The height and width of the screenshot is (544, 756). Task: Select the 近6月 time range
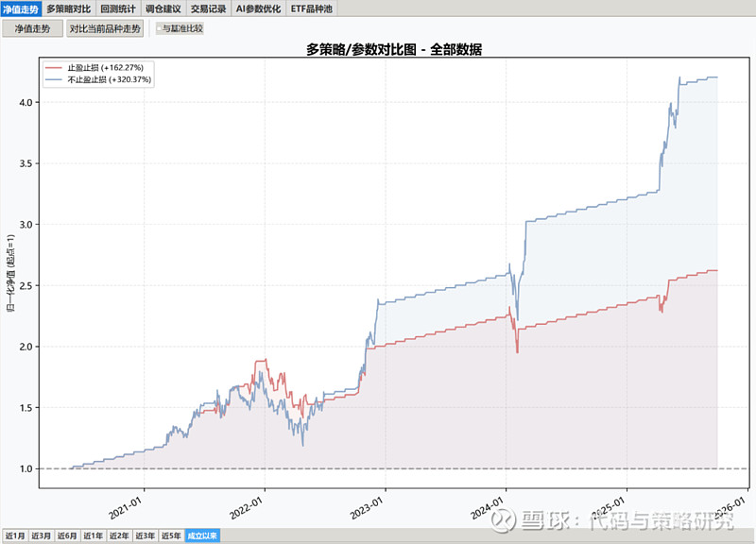(x=66, y=535)
